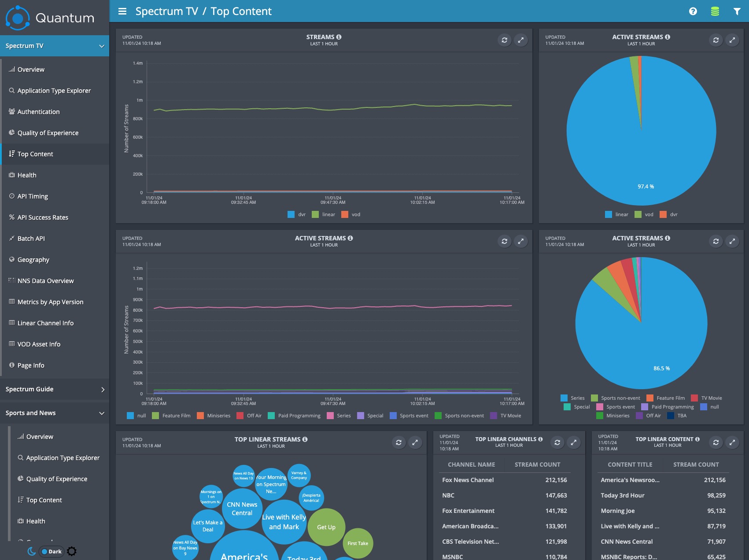749x560 pixels.
Task: Refresh the genre Active Streams pie panel
Action: [716, 241]
